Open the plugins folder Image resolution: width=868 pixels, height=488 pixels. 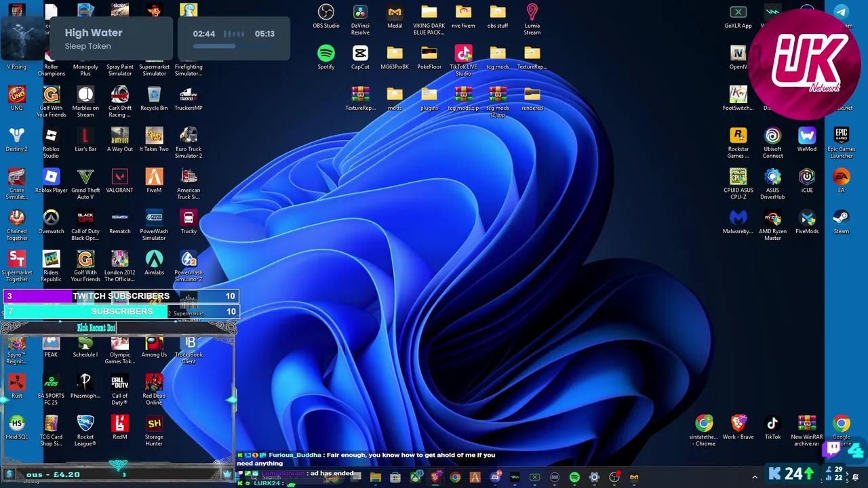coord(429,99)
